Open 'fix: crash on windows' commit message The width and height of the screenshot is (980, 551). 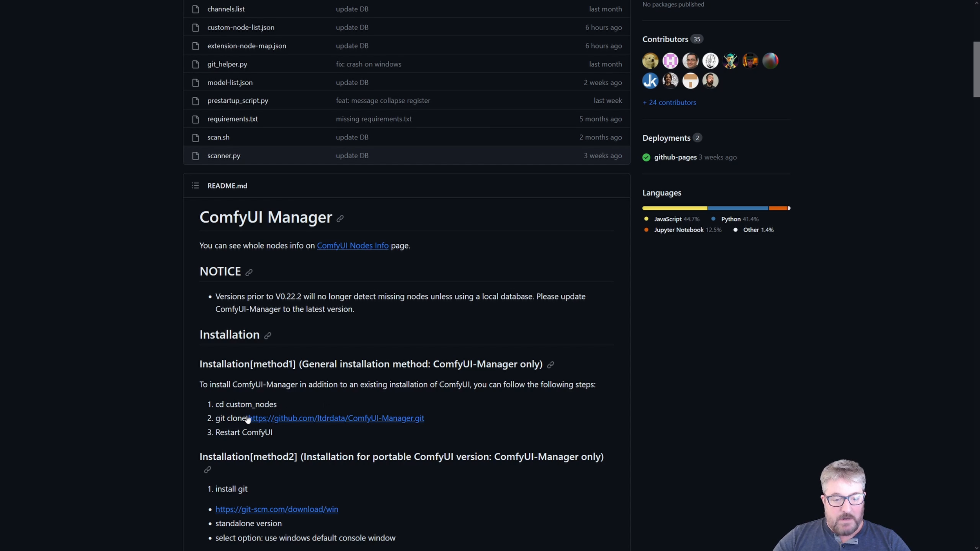[368, 64]
